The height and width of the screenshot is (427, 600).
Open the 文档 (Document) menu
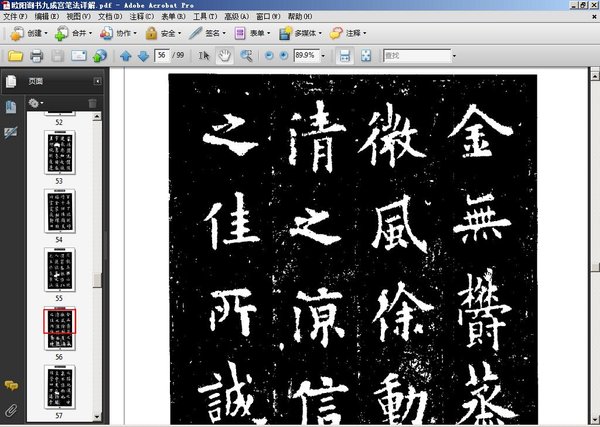click(x=110, y=16)
